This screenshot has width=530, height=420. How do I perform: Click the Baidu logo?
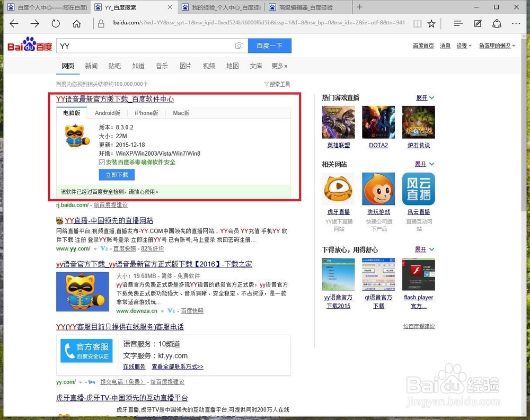click(30, 44)
